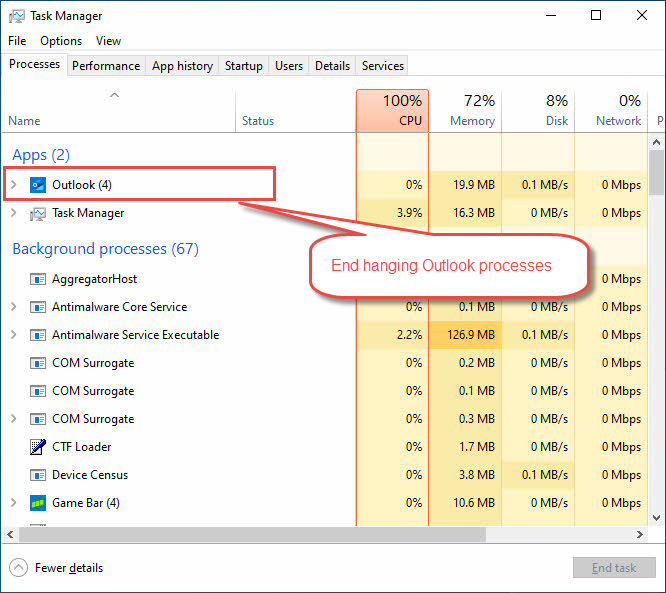Click the Apps (2) group heading
The width and height of the screenshot is (666, 593).
pyautogui.click(x=41, y=155)
